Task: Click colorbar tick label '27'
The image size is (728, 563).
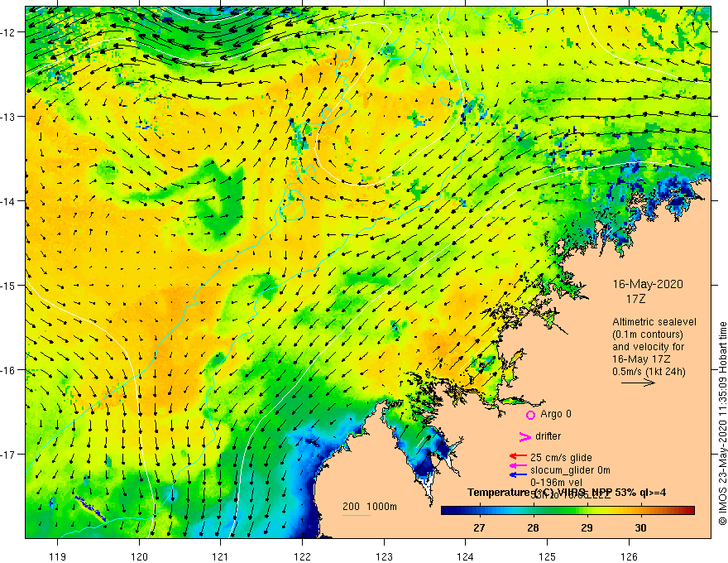Action: (479, 527)
